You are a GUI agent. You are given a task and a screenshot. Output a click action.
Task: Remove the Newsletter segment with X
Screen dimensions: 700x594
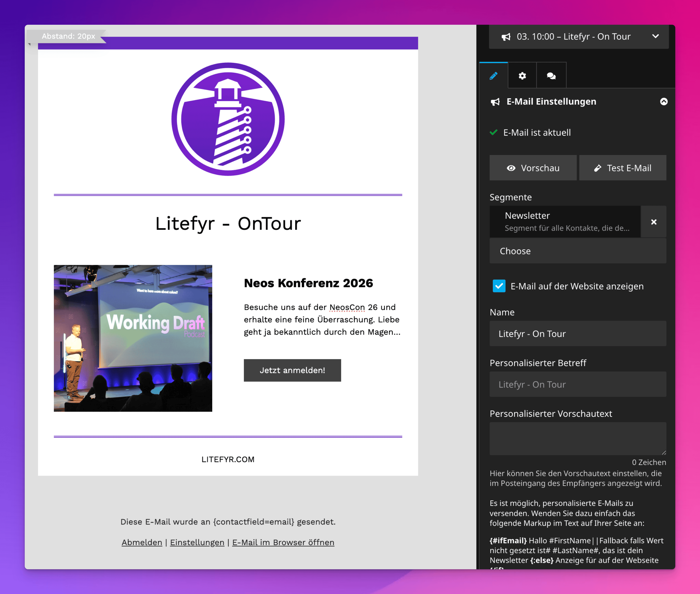point(653,222)
